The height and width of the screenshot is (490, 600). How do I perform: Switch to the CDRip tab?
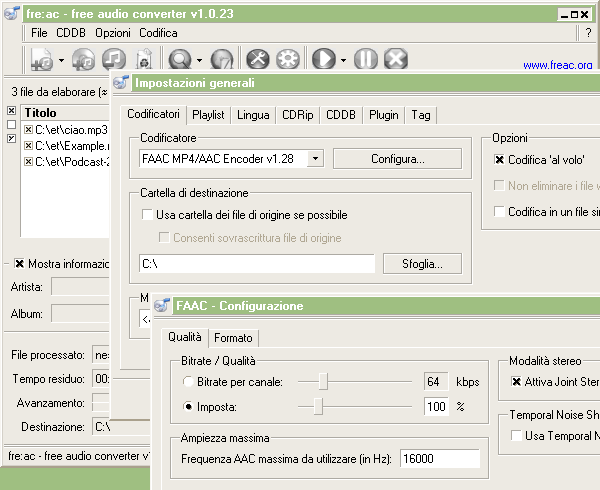[298, 115]
